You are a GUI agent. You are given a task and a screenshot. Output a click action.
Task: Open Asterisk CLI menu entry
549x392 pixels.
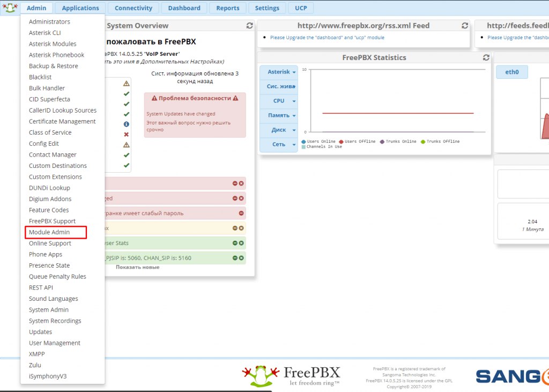tap(45, 33)
